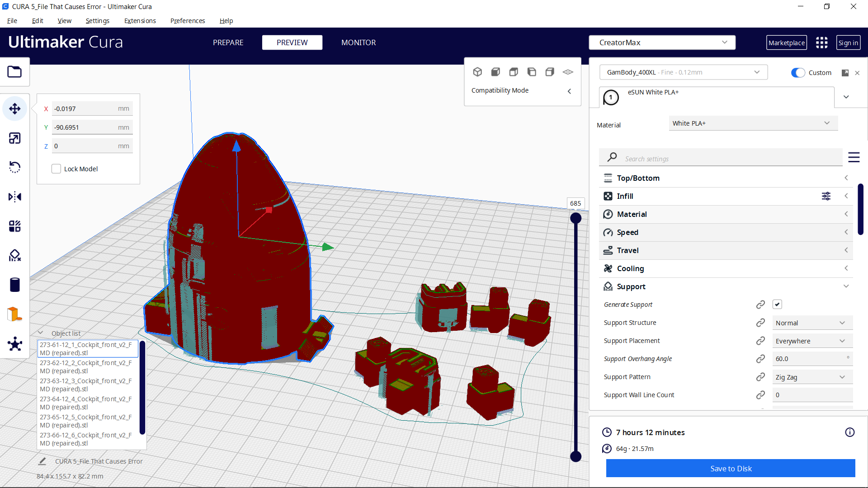Open the settings visibility hamburger menu

[854, 157]
